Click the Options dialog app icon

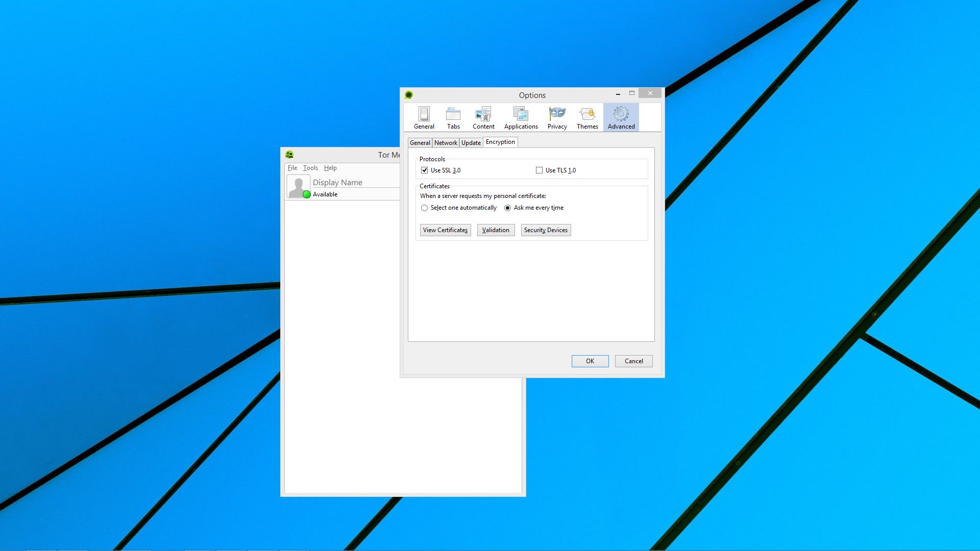pyautogui.click(x=409, y=95)
